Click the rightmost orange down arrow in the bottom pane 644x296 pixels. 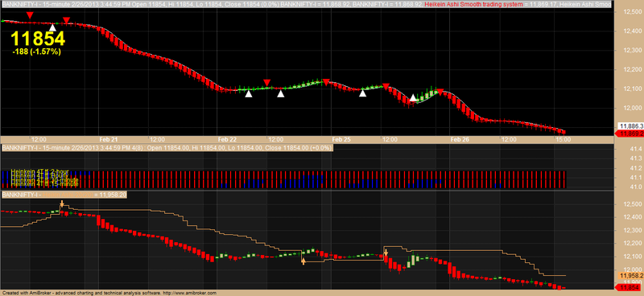click(x=386, y=252)
